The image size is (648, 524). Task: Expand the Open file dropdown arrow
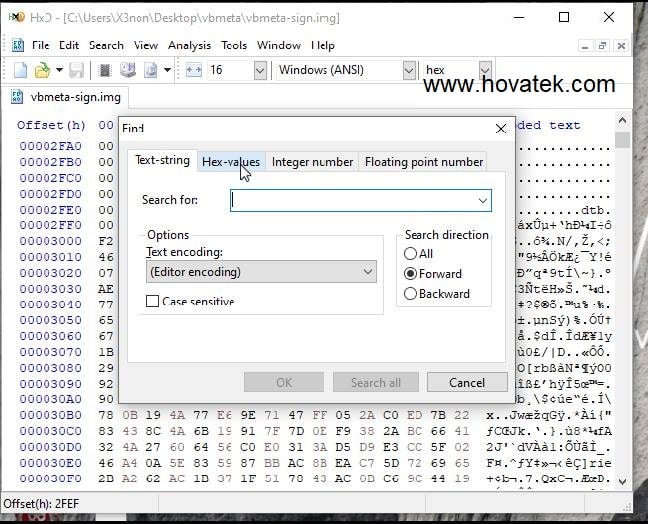pos(60,70)
